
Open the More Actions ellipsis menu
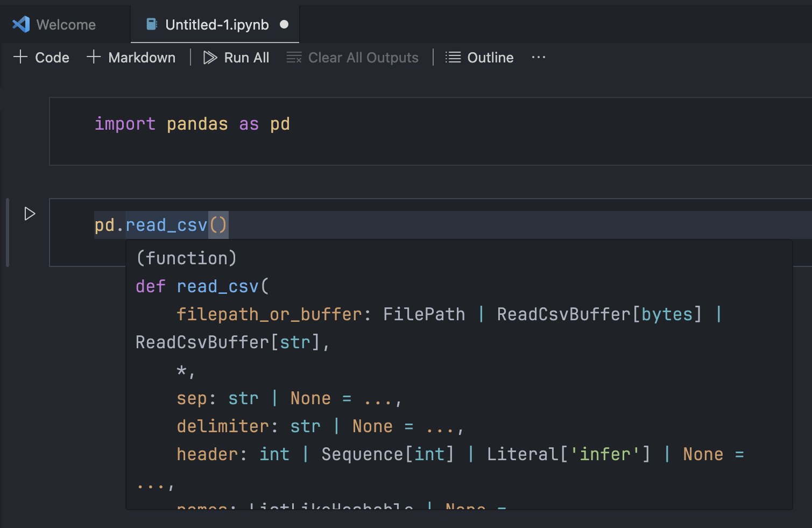[538, 57]
